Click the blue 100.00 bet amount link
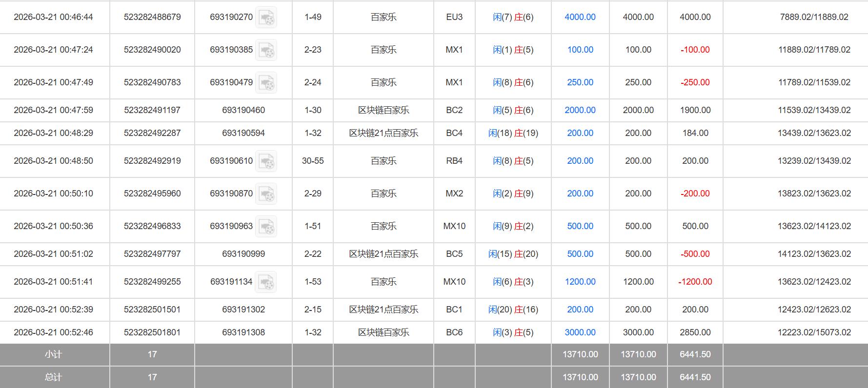The image size is (868, 388). pos(580,50)
